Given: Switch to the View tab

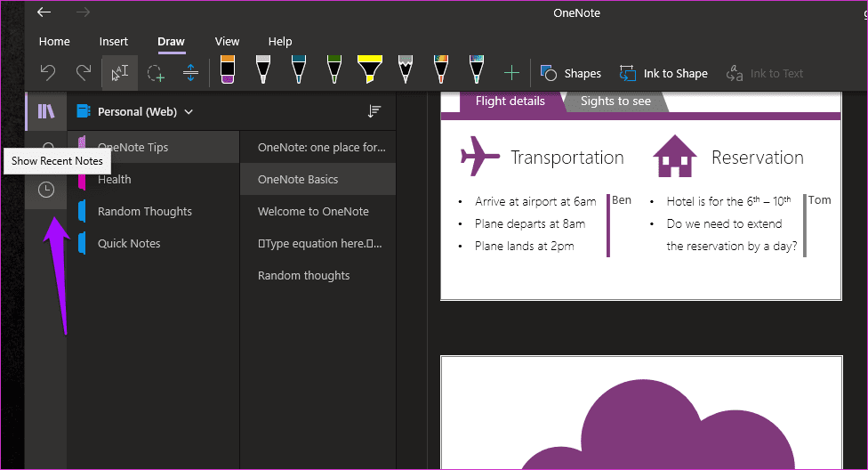Looking at the screenshot, I should (227, 42).
